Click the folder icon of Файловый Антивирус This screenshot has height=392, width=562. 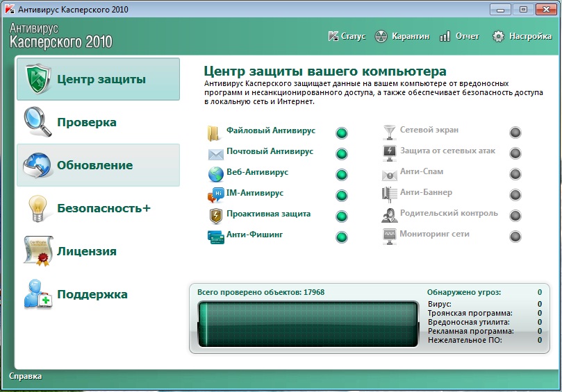[214, 133]
